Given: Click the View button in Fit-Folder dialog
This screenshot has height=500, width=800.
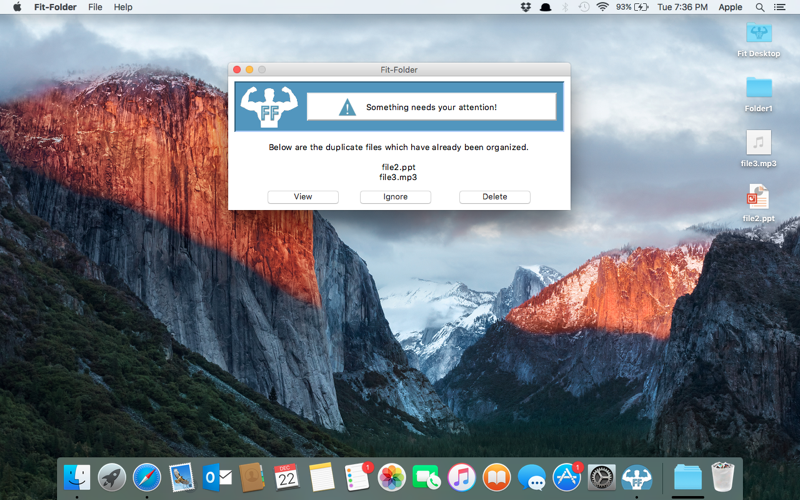Looking at the screenshot, I should [303, 197].
